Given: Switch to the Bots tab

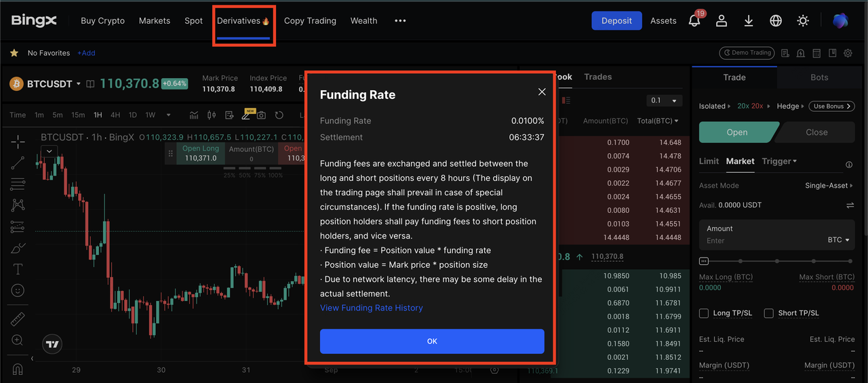Looking at the screenshot, I should pyautogui.click(x=819, y=77).
